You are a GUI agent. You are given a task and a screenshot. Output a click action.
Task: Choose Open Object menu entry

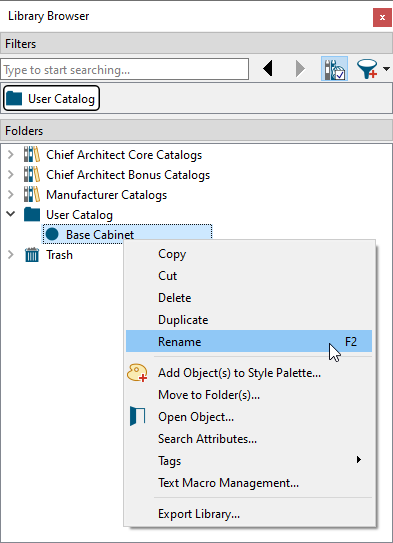pos(249,417)
